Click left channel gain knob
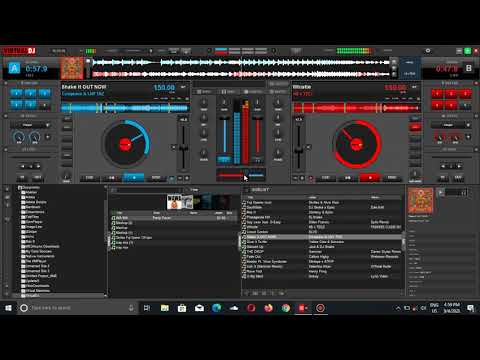 224,102
